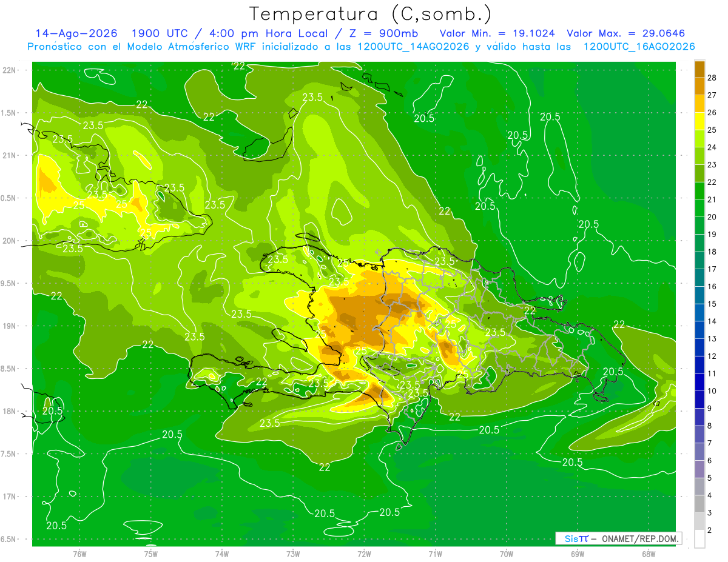Viewport: 728px width, 562px height.
Task: Click color bar label 5
Action: coord(710,478)
